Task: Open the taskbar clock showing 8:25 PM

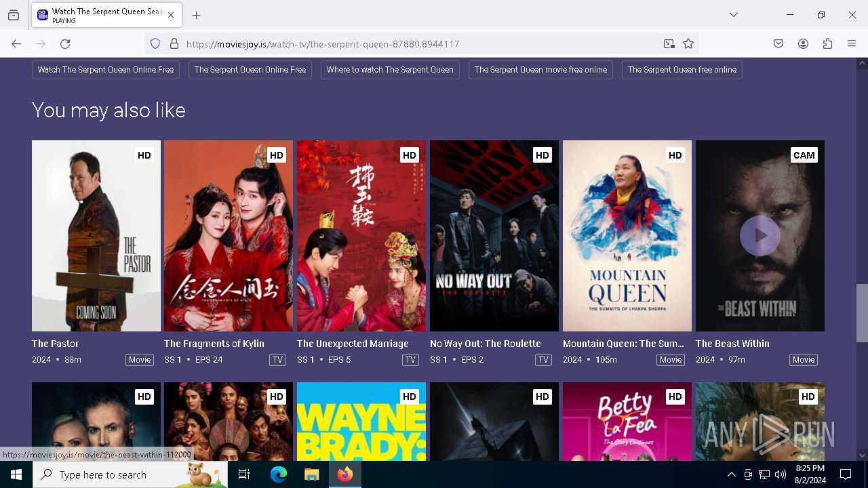Action: pos(810,474)
